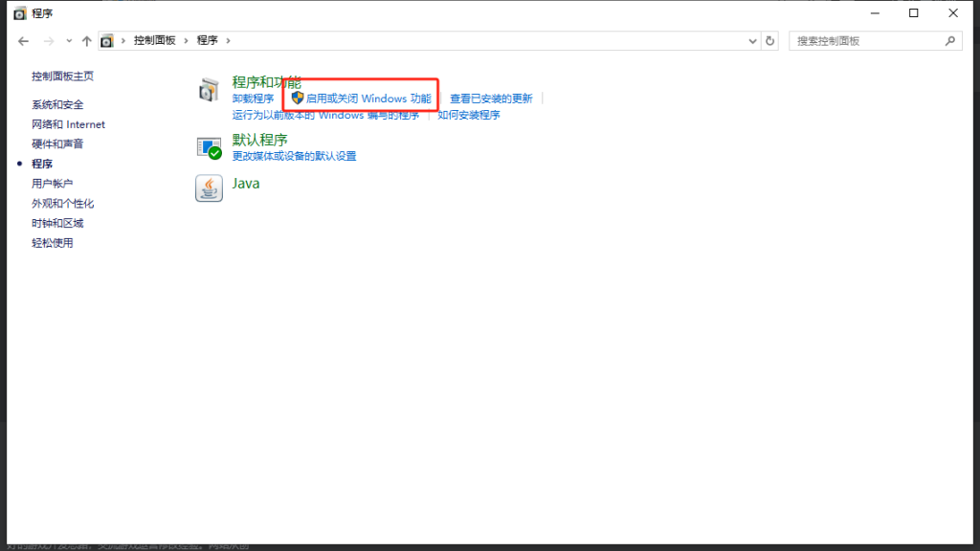Expand the chevron after 程序 breadcrumb
980x551 pixels.
[x=228, y=40]
